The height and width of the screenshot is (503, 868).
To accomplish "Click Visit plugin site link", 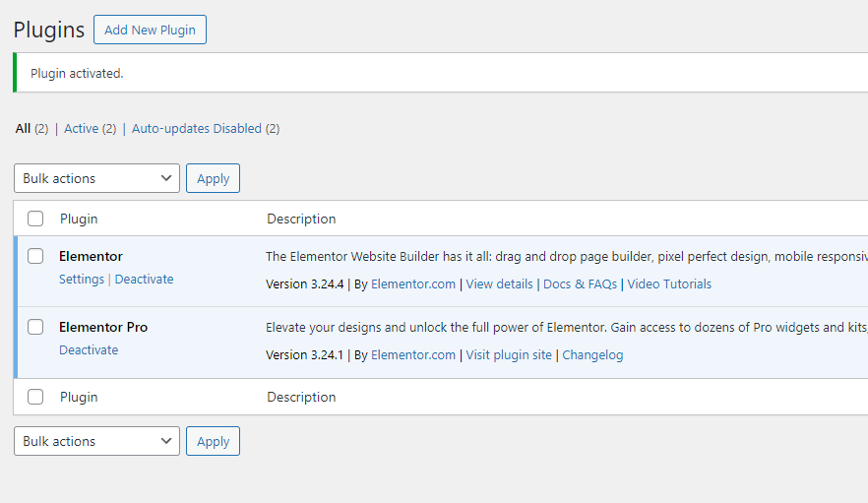I will 509,355.
